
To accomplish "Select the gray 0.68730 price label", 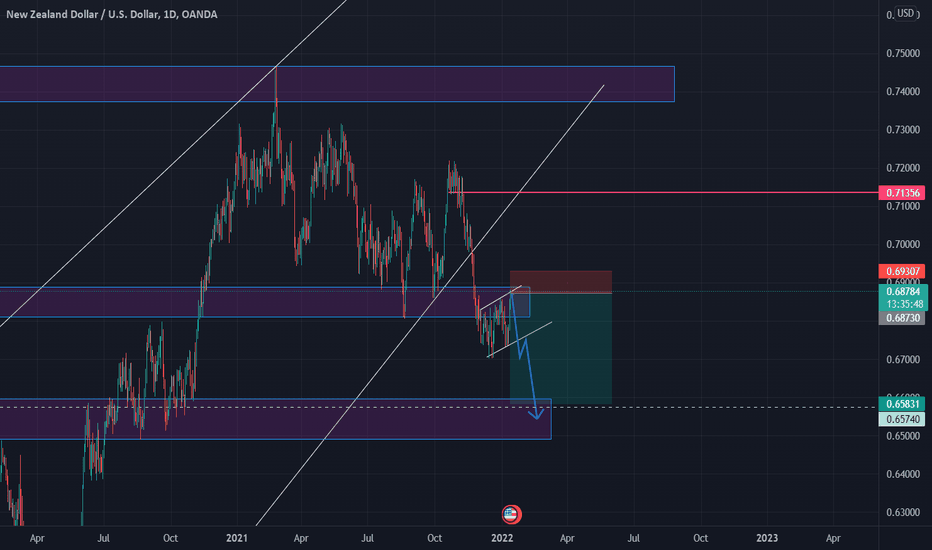I will point(902,318).
